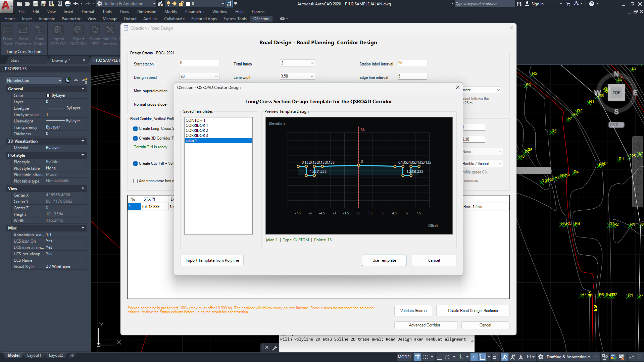The image size is (644, 362).
Task: Click the Use Template button
Action: pyautogui.click(x=384, y=260)
